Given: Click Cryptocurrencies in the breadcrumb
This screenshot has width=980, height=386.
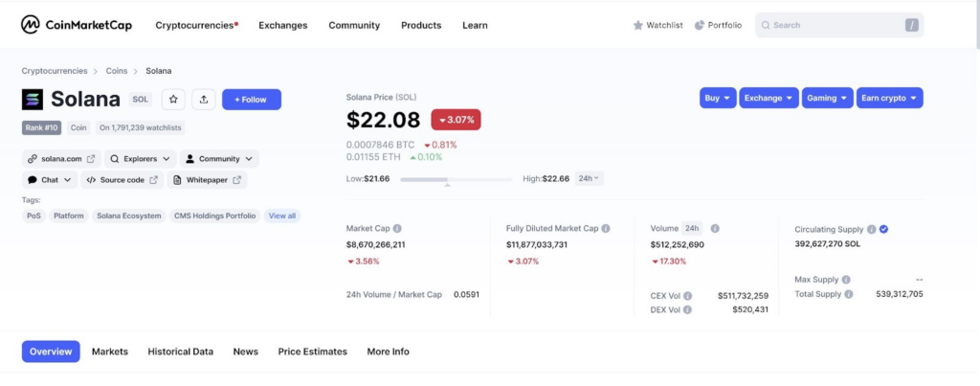Looking at the screenshot, I should coord(55,71).
